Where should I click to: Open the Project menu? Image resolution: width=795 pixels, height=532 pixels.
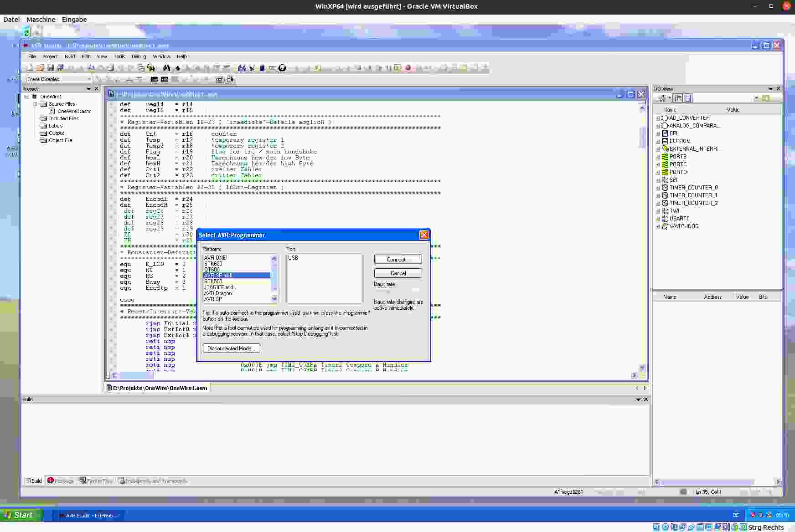50,56
